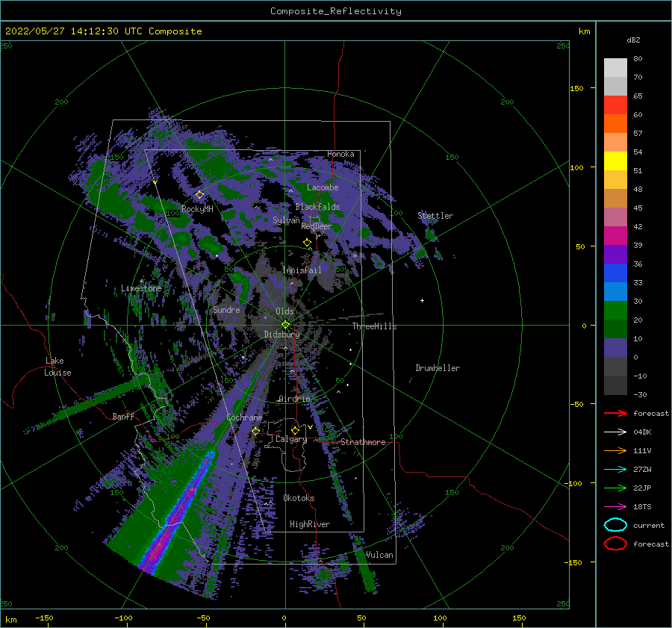Click the Olds map label
The height and width of the screenshot is (628, 672).
[284, 311]
